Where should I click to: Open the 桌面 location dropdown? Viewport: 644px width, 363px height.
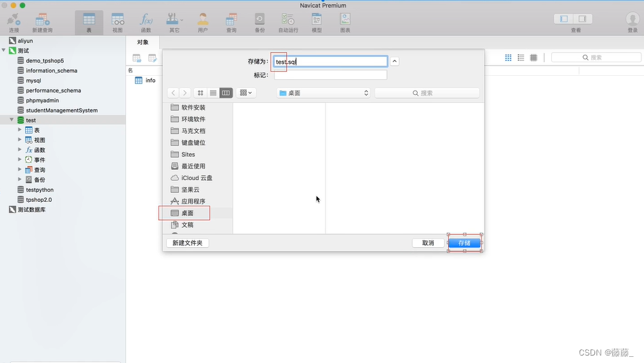[x=323, y=93]
